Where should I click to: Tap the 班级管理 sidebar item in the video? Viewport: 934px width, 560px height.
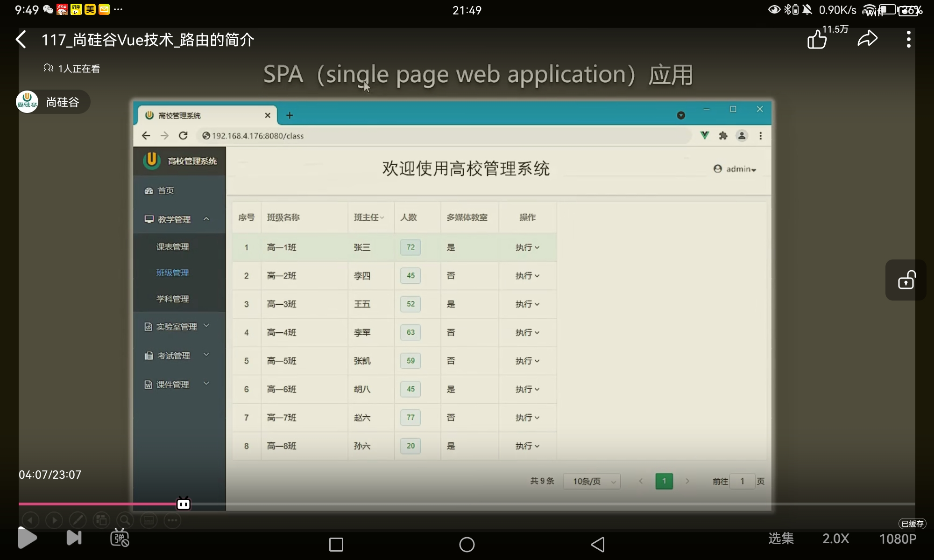click(172, 273)
